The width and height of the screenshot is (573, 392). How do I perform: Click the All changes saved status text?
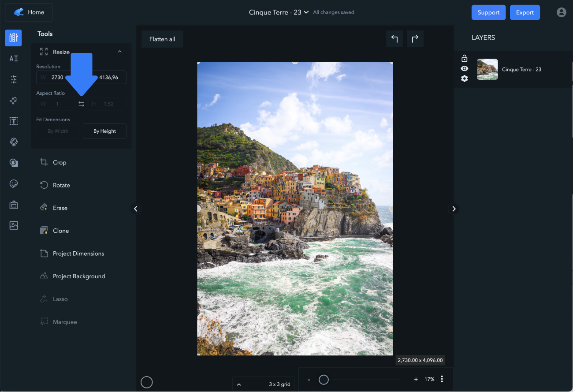(x=334, y=12)
